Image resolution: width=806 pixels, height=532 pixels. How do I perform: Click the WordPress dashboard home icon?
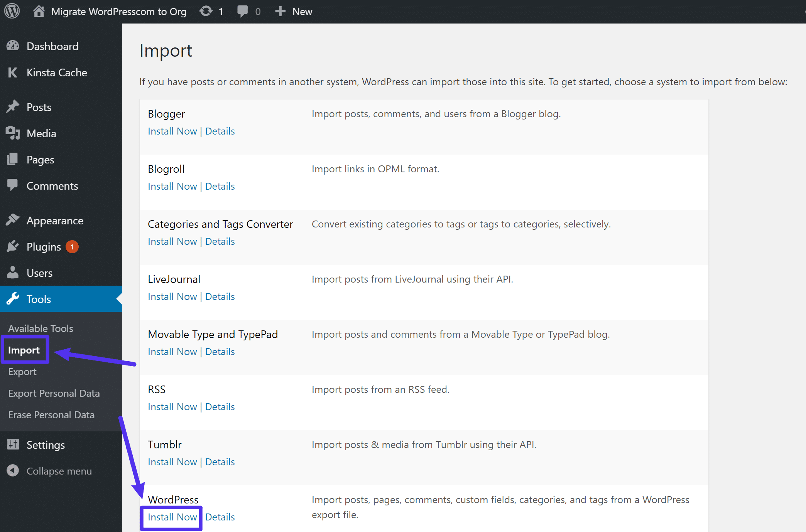coord(38,11)
